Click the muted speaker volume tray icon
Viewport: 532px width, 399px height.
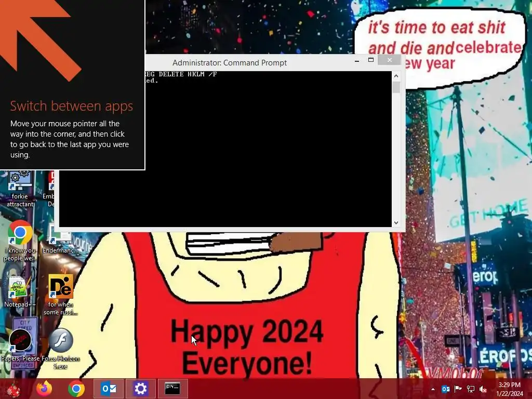click(x=483, y=389)
